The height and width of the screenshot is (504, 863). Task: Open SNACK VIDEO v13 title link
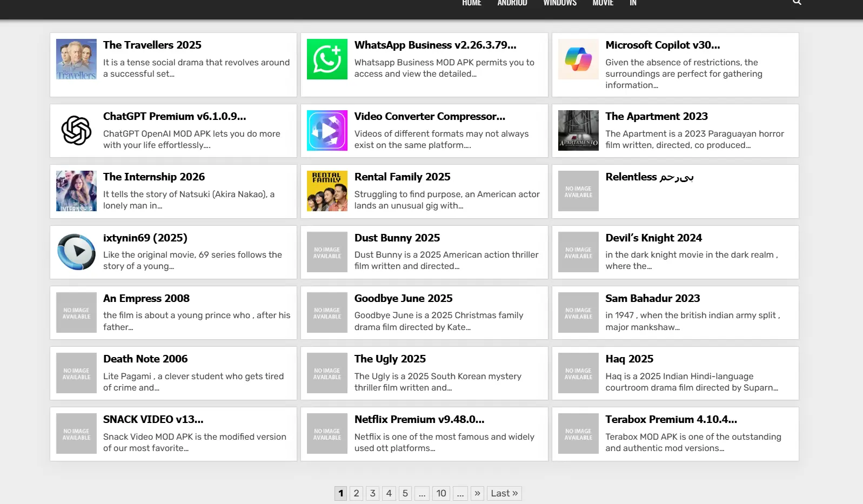(153, 419)
